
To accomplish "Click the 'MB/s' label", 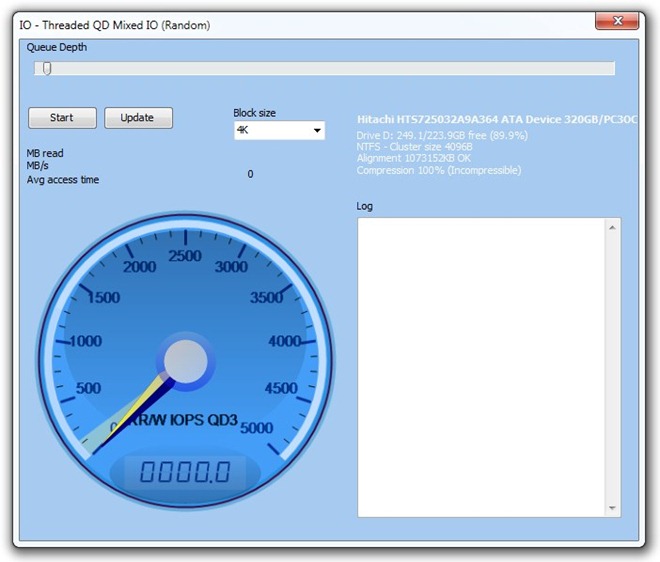I will [37, 166].
